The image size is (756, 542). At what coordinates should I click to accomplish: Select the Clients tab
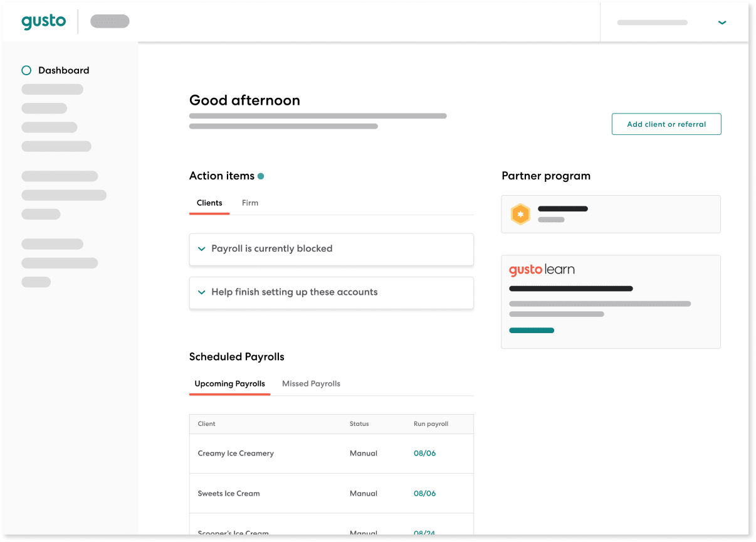[x=209, y=203]
